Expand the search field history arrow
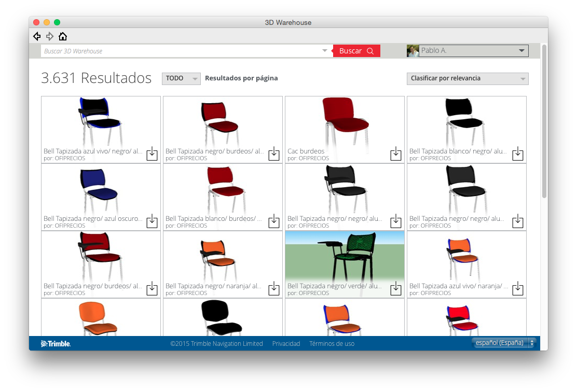The width and height of the screenshot is (577, 392). point(325,51)
